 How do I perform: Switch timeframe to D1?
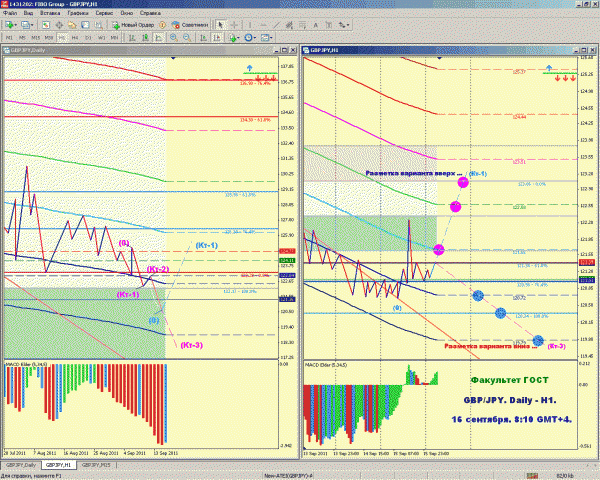(88, 38)
